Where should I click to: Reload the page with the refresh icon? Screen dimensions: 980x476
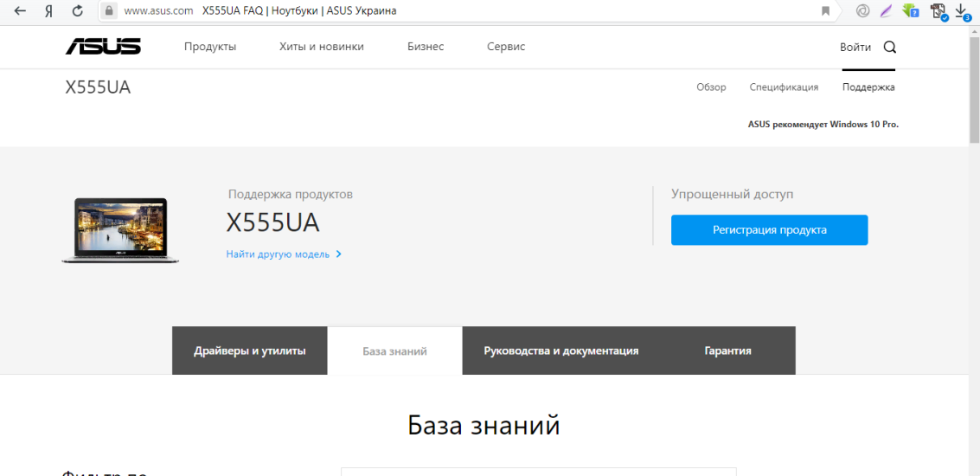point(78,10)
